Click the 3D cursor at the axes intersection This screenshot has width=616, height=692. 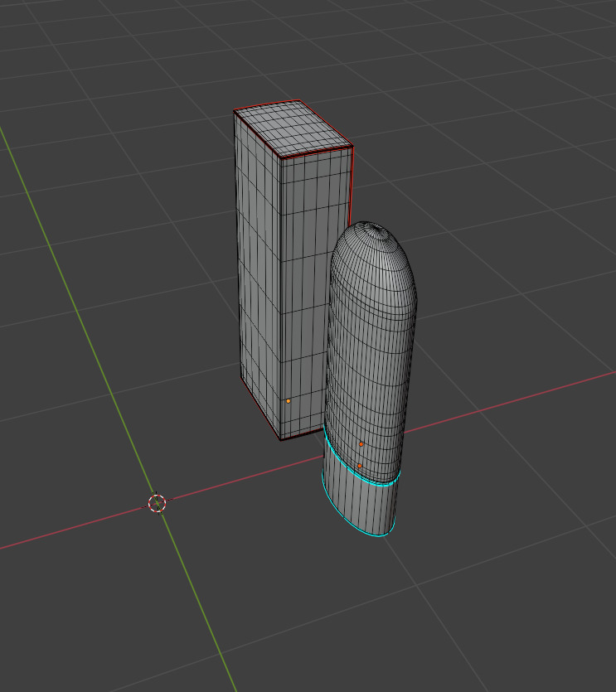point(158,503)
